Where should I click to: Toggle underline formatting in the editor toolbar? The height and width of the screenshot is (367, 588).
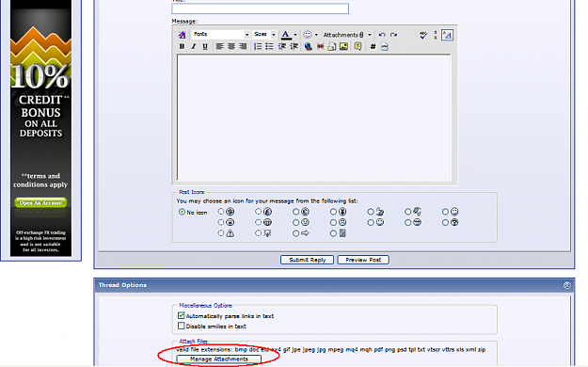tap(205, 46)
